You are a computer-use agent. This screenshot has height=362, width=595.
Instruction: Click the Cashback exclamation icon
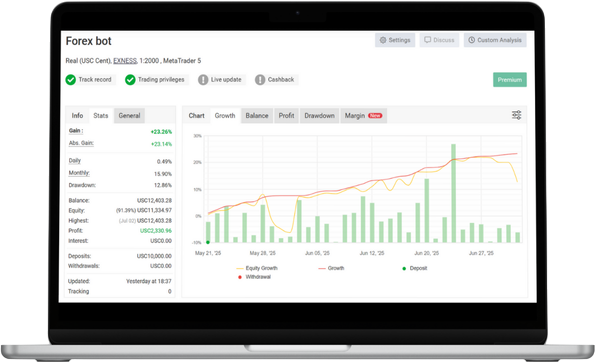(260, 80)
